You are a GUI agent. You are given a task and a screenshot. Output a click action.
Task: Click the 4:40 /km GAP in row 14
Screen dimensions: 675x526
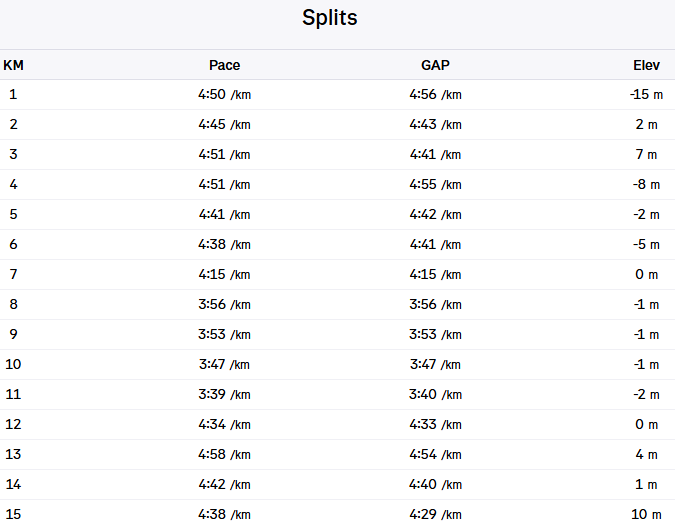[435, 484]
